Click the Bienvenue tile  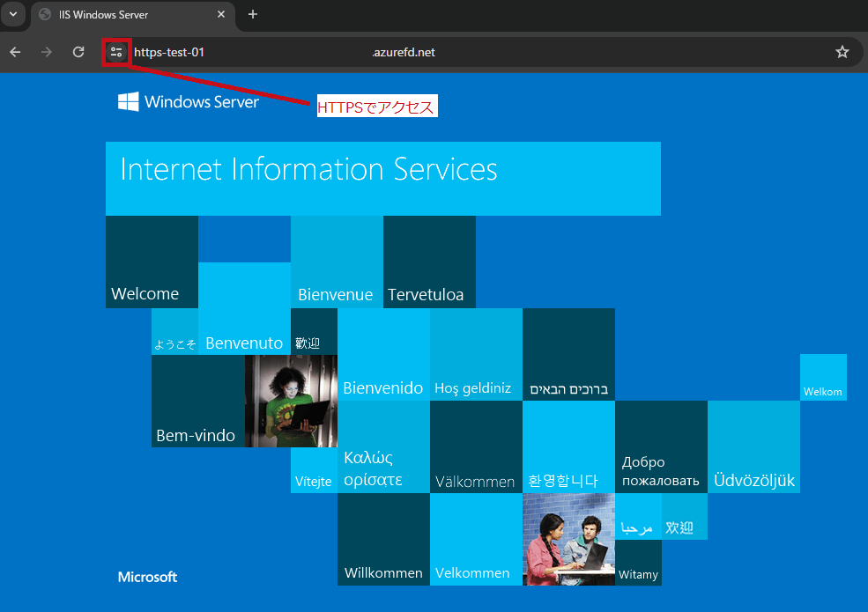337,262
